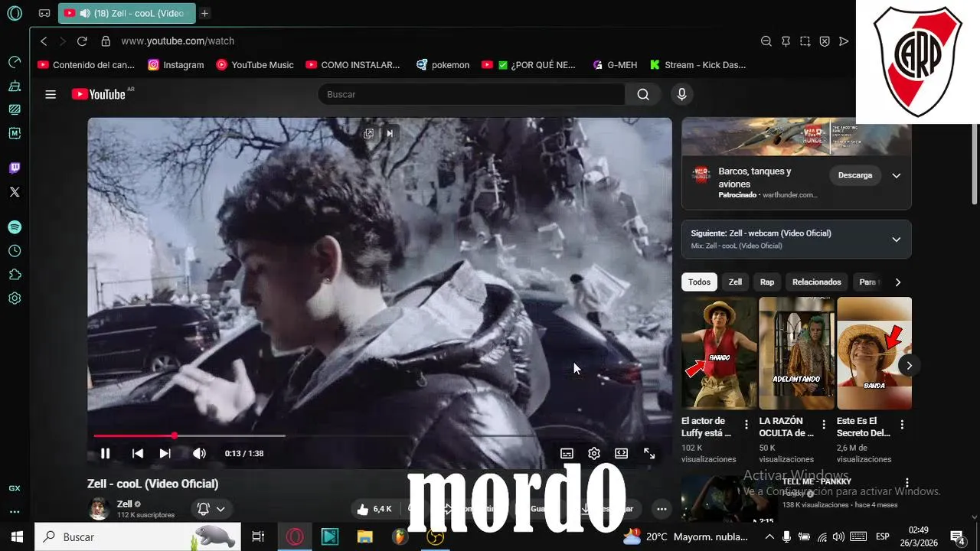This screenshot has height=551, width=980.
Task: Open pokemon bookmark
Action: coord(443,65)
